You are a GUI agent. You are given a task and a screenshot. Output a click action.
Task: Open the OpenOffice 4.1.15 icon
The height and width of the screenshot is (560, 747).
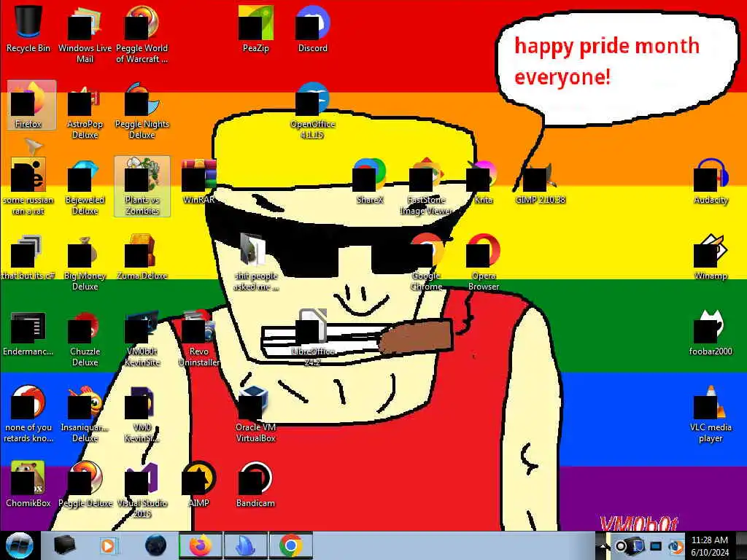pyautogui.click(x=312, y=111)
